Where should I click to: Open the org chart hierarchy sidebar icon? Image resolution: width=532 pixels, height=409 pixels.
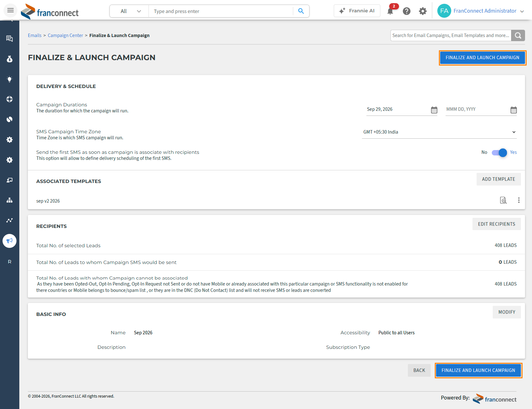point(9,200)
